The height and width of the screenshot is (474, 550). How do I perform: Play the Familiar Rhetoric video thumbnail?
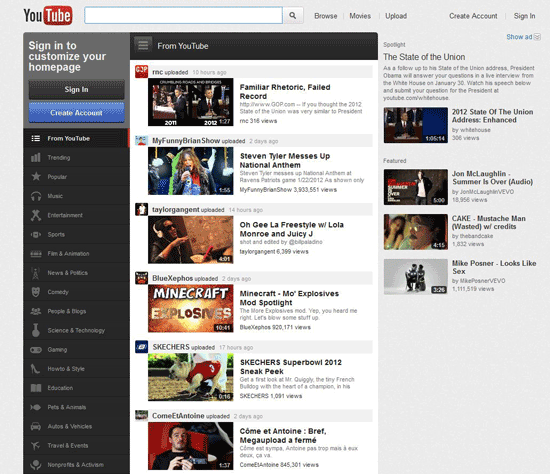pyautogui.click(x=190, y=102)
